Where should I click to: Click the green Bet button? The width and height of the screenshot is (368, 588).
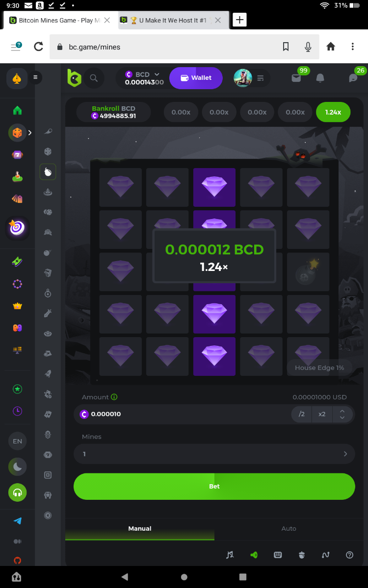(x=214, y=487)
